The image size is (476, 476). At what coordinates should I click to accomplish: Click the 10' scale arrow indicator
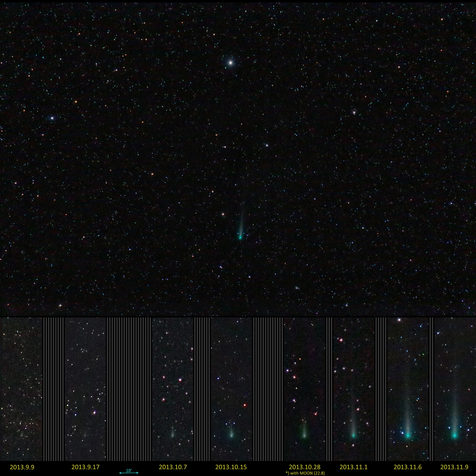coord(129,472)
